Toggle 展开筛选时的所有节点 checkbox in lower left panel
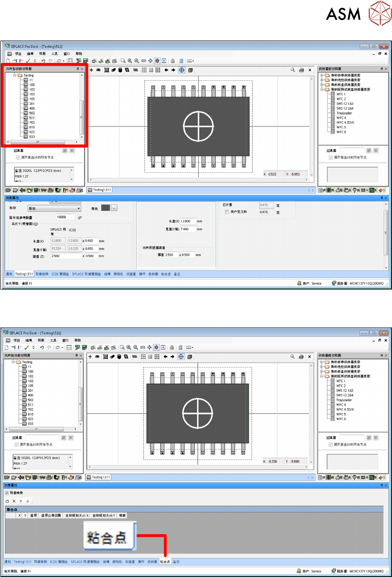The height and width of the screenshot is (577, 392). pos(17,444)
